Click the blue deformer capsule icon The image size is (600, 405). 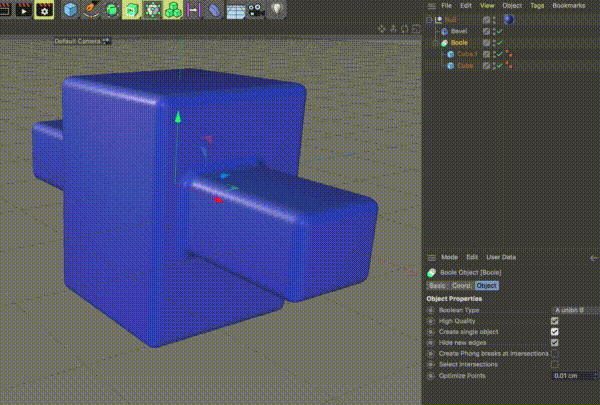click(214, 10)
